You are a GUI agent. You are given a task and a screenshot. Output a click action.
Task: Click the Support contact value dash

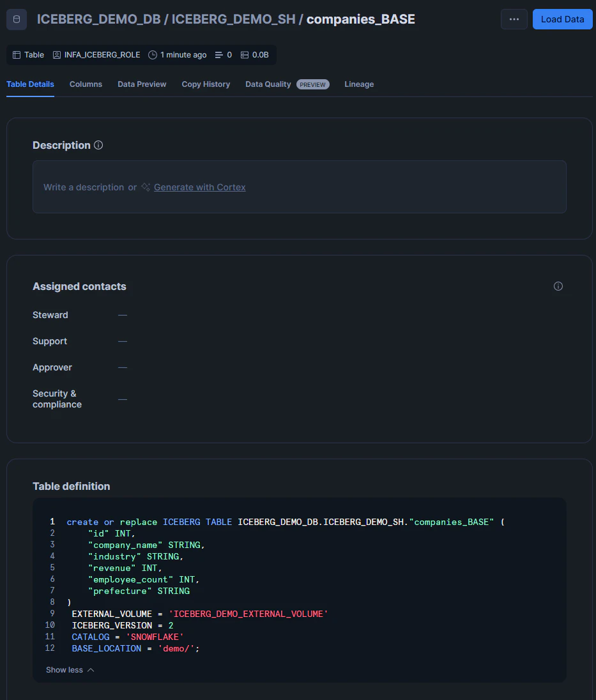tap(123, 342)
